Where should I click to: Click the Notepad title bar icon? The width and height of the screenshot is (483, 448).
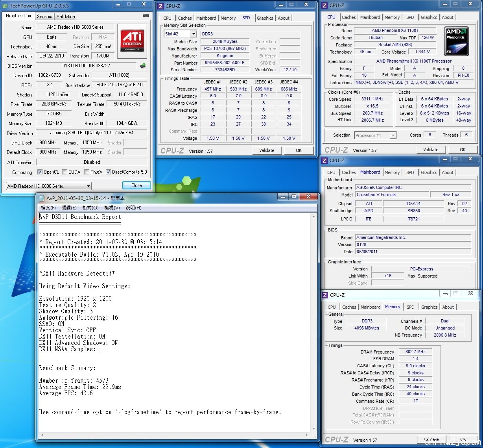click(x=41, y=198)
